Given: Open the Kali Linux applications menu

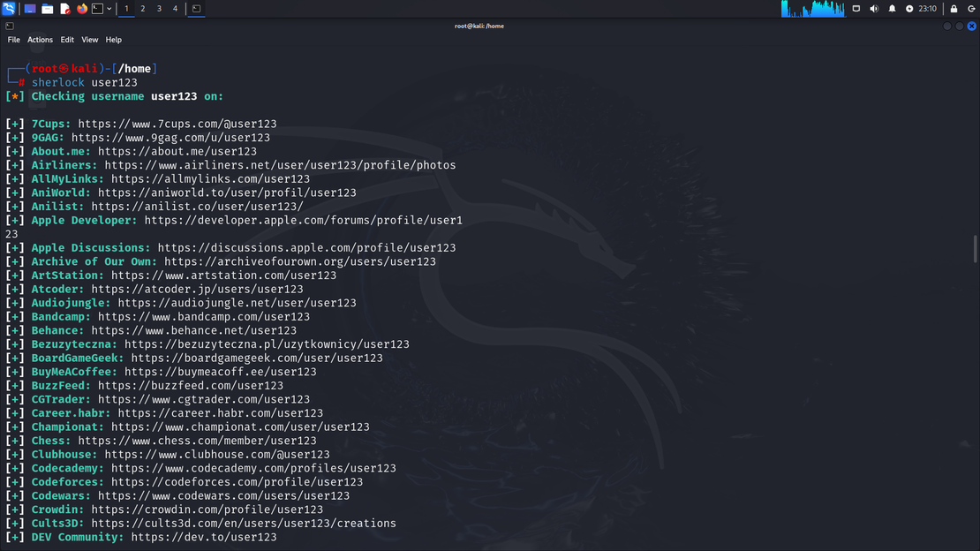Looking at the screenshot, I should tap(8, 8).
